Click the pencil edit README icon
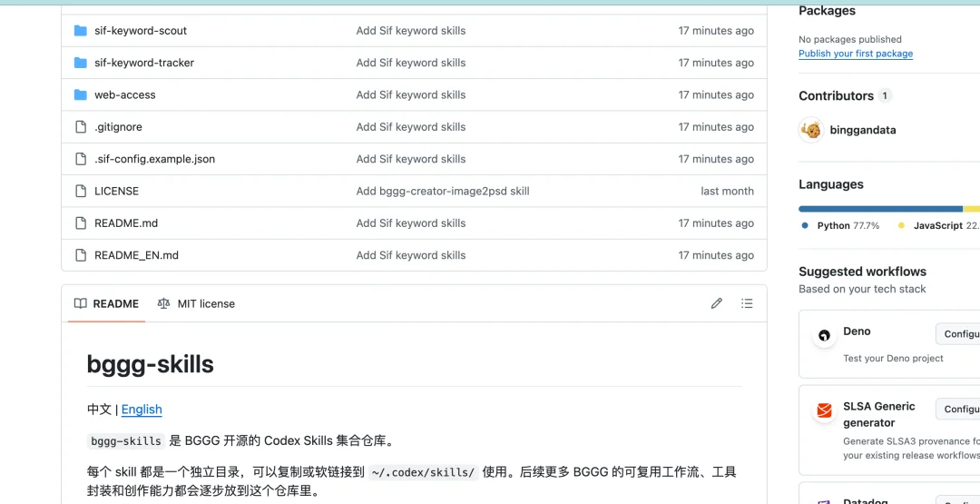 (716, 303)
